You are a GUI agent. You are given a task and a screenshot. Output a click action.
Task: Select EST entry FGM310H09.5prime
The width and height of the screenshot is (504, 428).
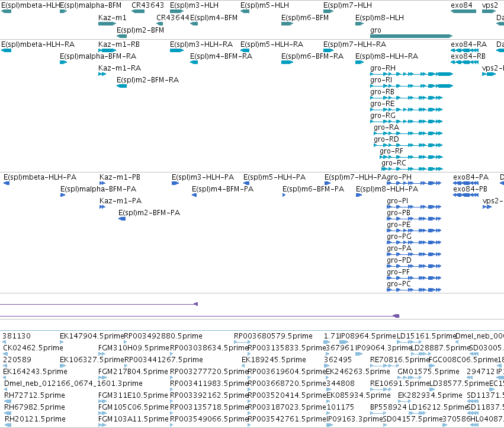point(133,348)
